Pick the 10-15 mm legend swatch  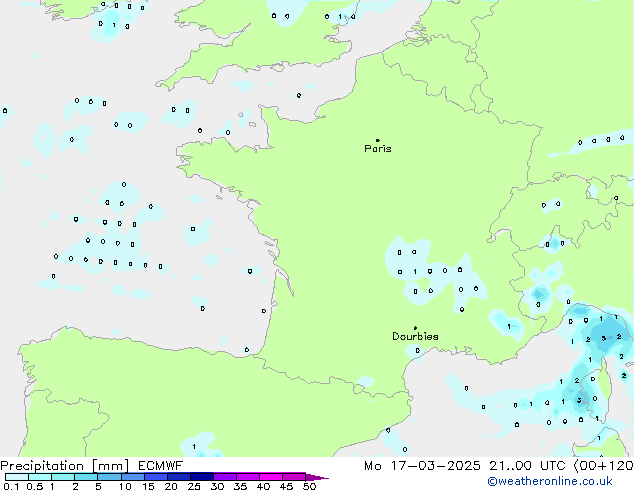133,477
